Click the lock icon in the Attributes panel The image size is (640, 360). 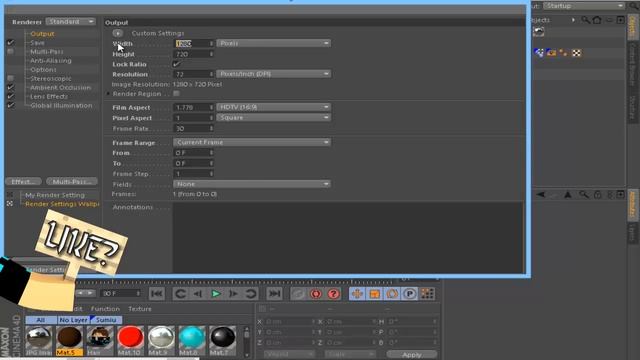coord(598,195)
